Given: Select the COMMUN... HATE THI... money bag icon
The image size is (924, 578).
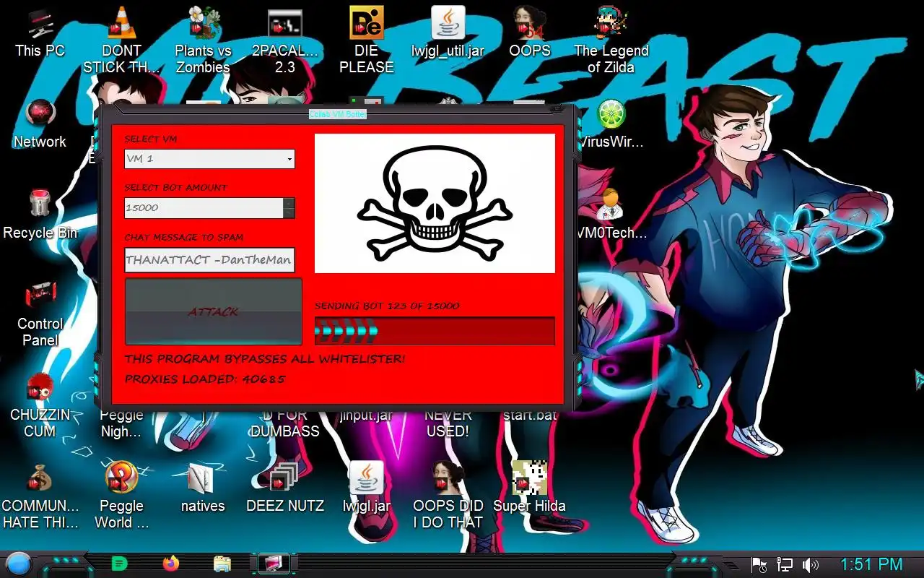Looking at the screenshot, I should pos(40,496).
